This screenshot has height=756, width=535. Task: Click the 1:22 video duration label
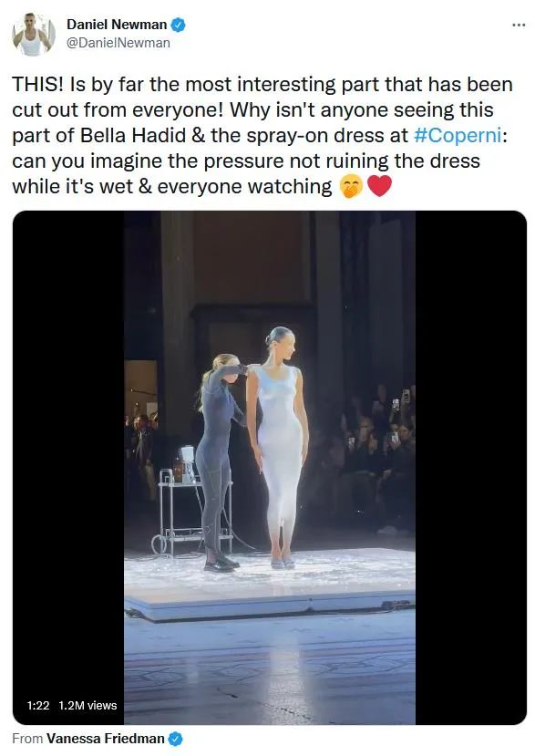tap(38, 705)
